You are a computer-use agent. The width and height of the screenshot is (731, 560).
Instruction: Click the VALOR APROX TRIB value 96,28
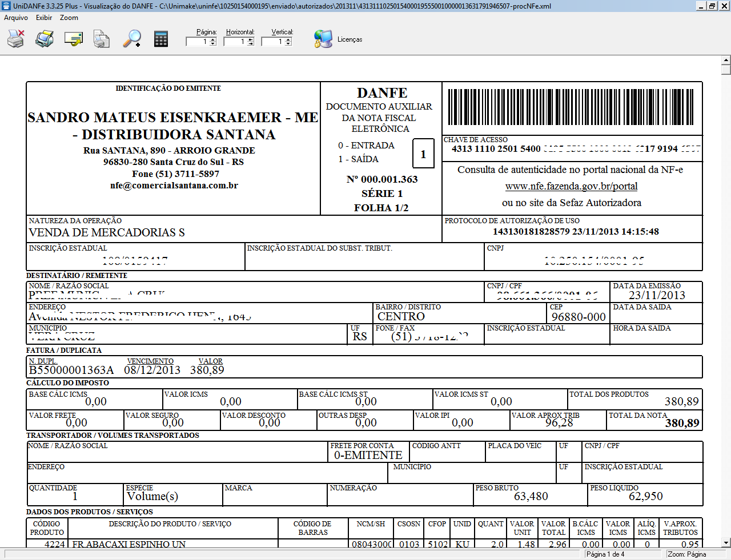pos(559,423)
